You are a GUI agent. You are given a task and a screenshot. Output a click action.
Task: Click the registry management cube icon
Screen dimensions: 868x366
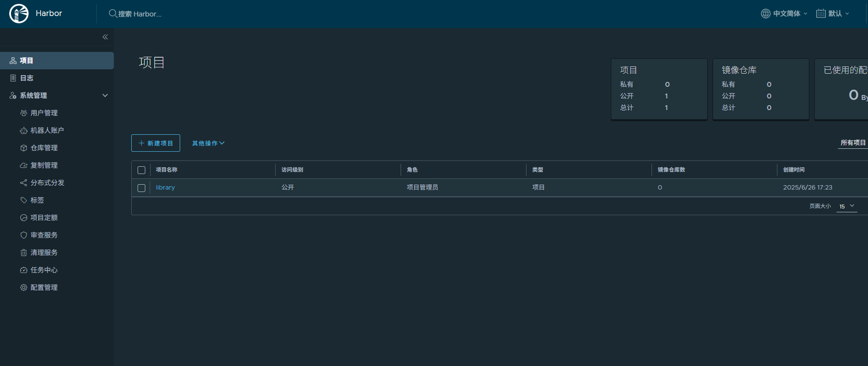[23, 148]
